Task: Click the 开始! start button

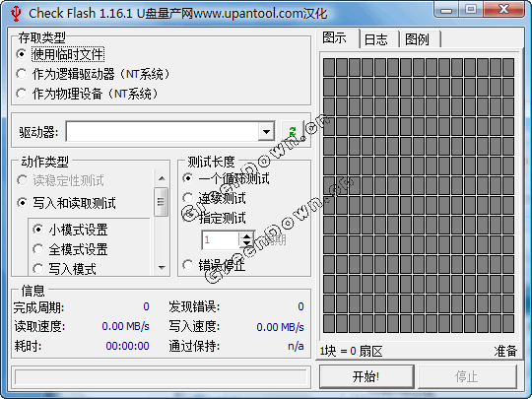Action: point(366,376)
